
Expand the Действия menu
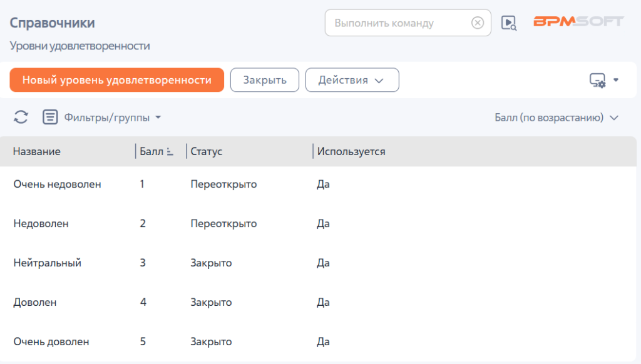[352, 80]
